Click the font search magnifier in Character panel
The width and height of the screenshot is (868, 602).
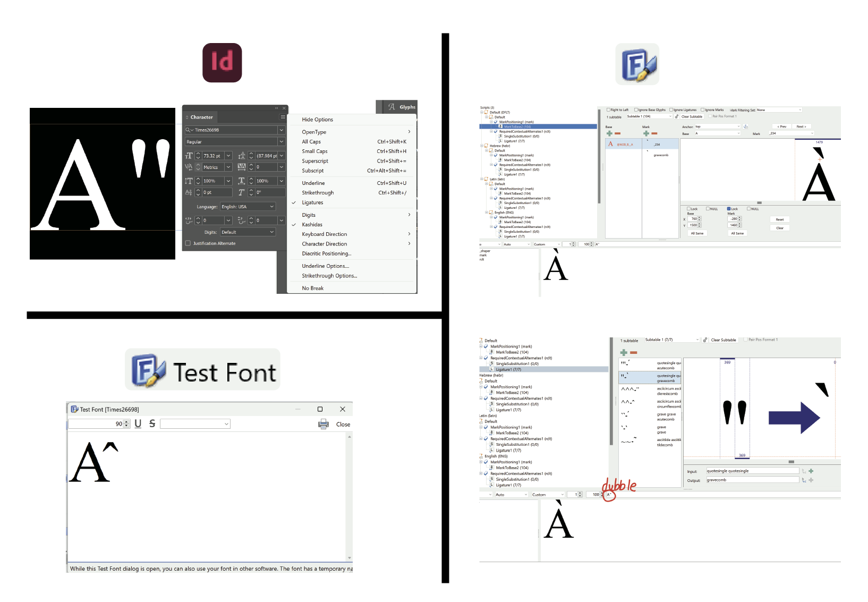(189, 130)
